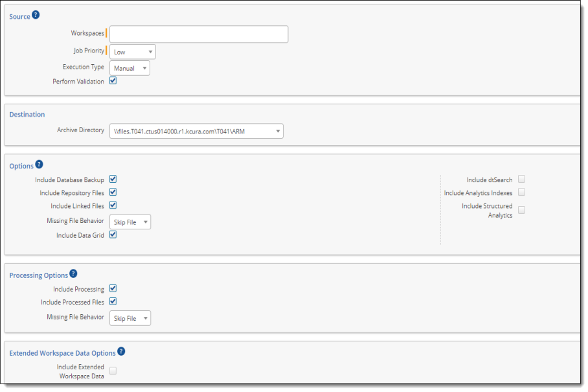Click the Include Linked Files label
The width and height of the screenshot is (588, 392).
77,206
